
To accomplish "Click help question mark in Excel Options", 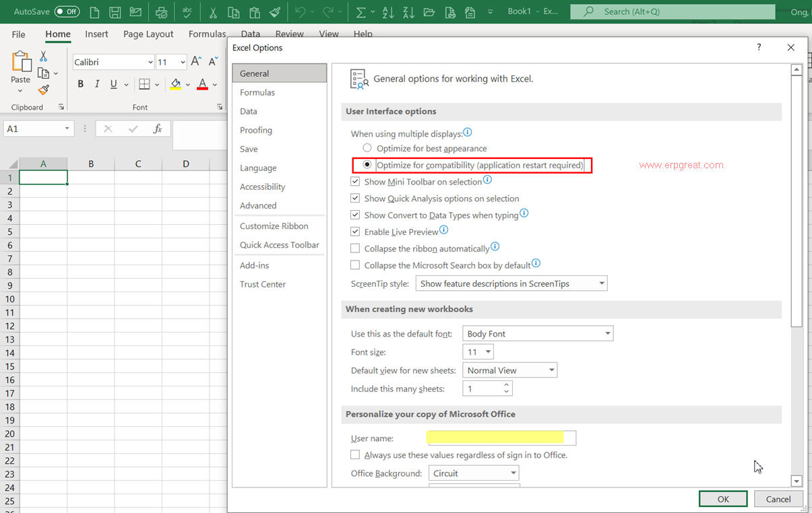I will coord(759,47).
